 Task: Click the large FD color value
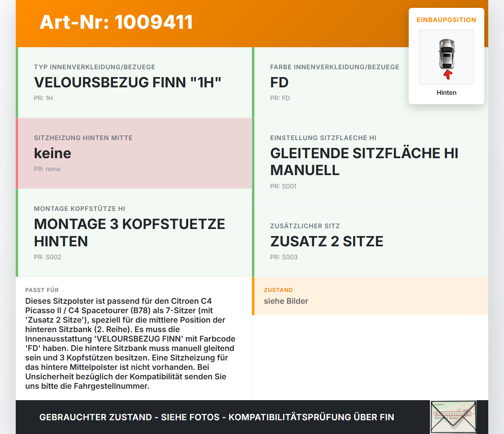pos(279,82)
